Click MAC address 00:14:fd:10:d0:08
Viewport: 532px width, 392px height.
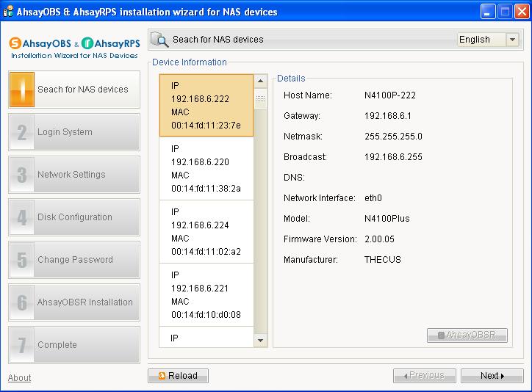point(206,315)
